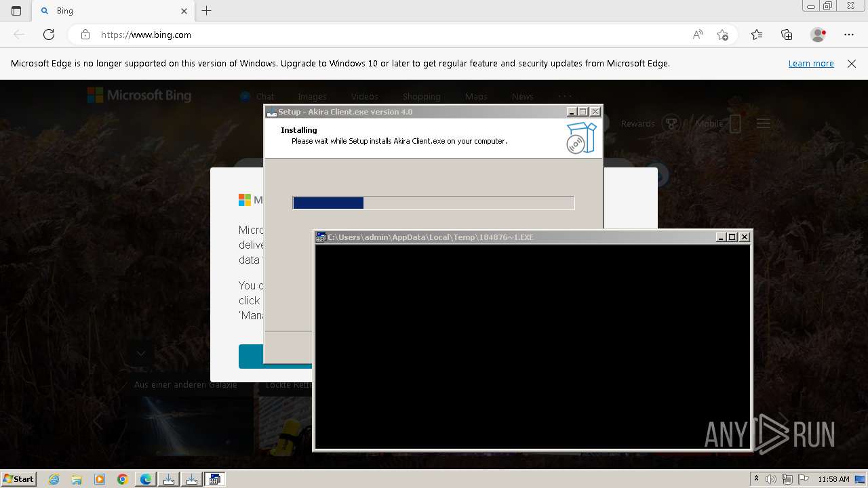This screenshot has height=488, width=868.
Task: Open File Explorer from the taskbar
Action: pyautogui.click(x=77, y=479)
